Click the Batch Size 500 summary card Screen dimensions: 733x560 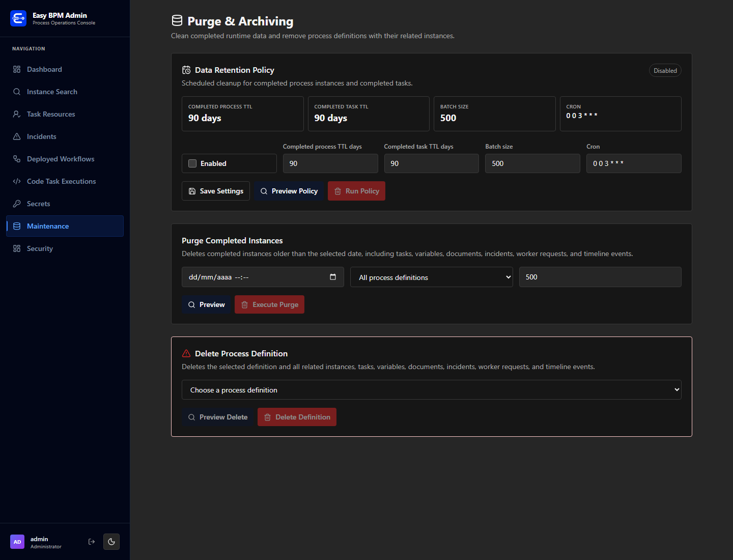pos(495,114)
